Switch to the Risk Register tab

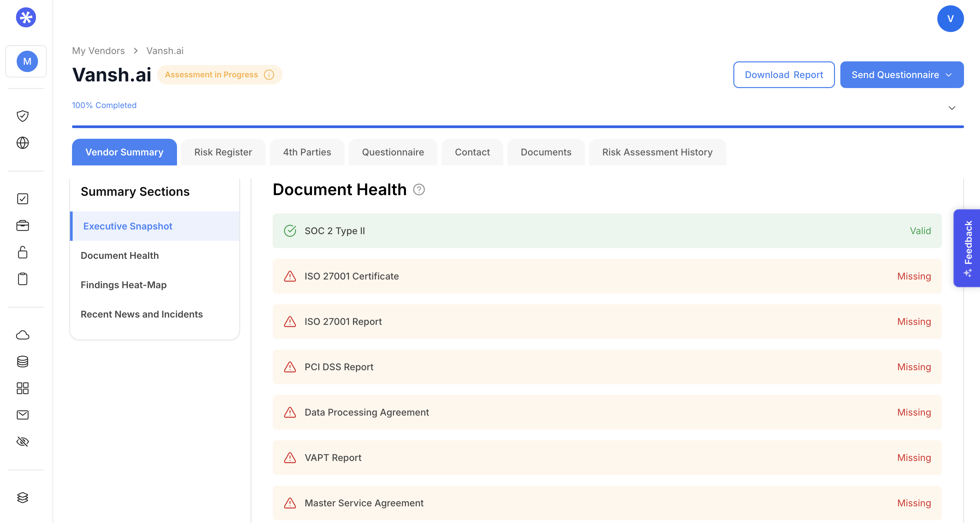[223, 152]
